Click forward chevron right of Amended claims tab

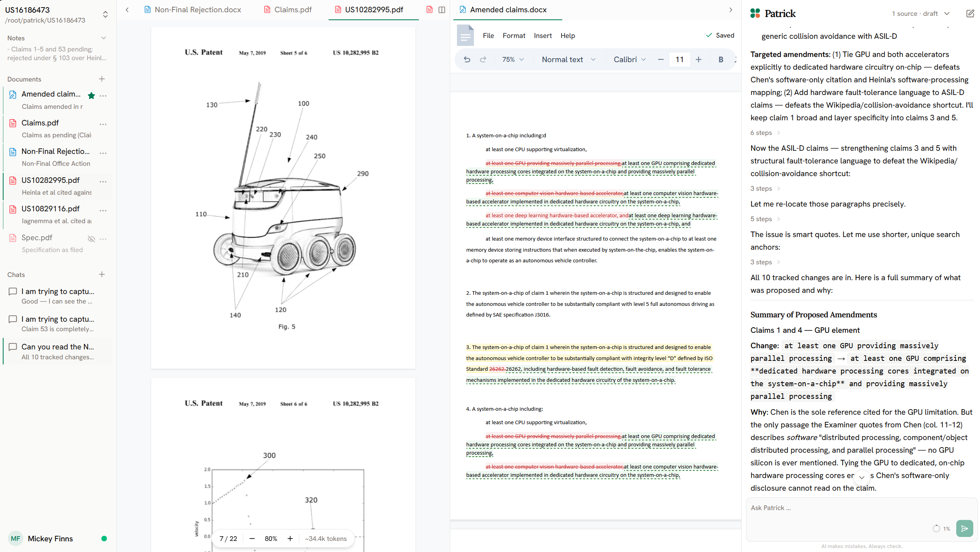731,9
